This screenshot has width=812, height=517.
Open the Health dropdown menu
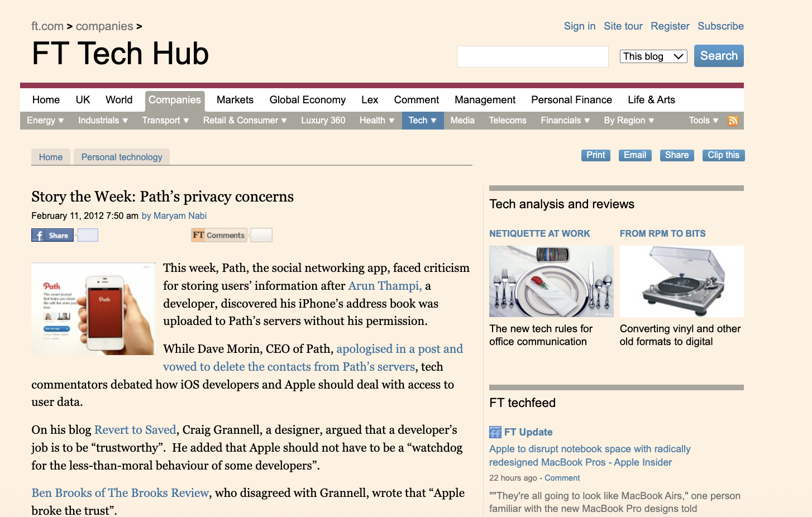[376, 120]
